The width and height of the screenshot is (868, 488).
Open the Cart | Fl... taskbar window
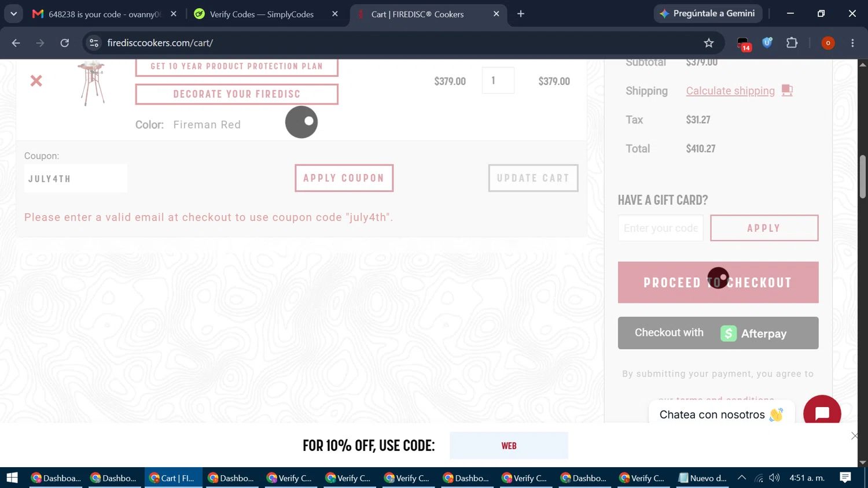click(x=172, y=478)
